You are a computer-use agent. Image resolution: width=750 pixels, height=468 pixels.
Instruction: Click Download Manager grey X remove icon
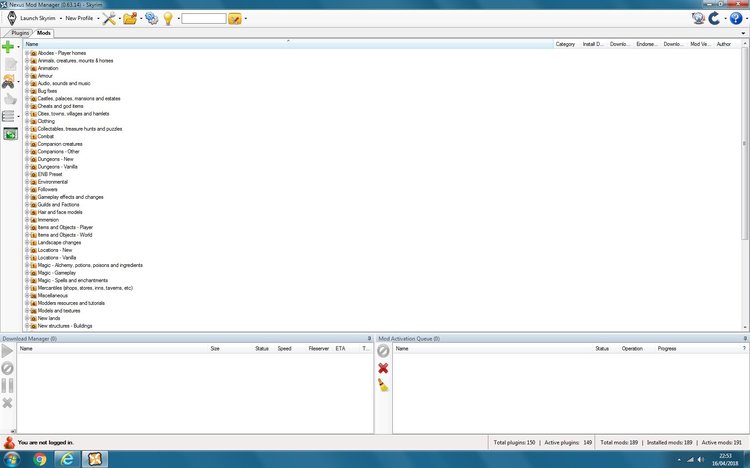tap(7, 403)
